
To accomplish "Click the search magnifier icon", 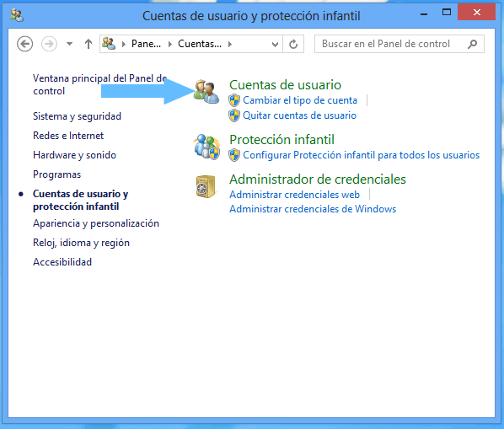I will click(x=472, y=44).
